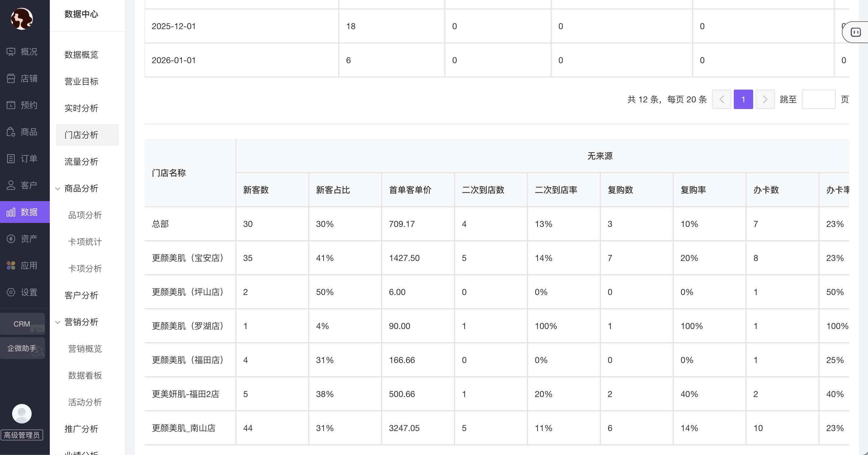
Task: Open the 店铺 store icon
Action: point(11,79)
